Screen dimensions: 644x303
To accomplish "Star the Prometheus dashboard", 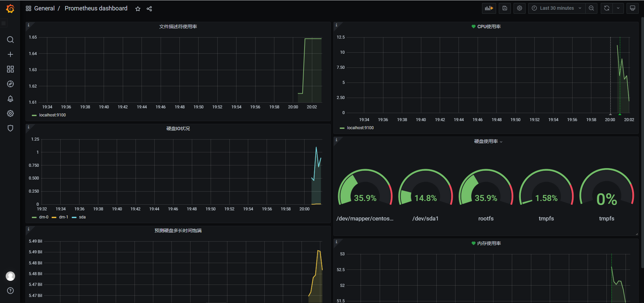I will pos(138,9).
